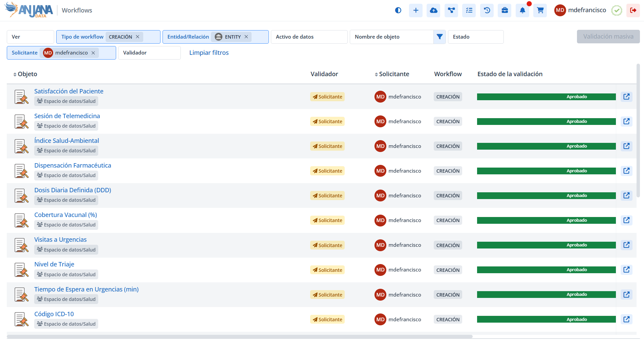Open the cloud upload icon
The image size is (644, 347).
point(433,10)
